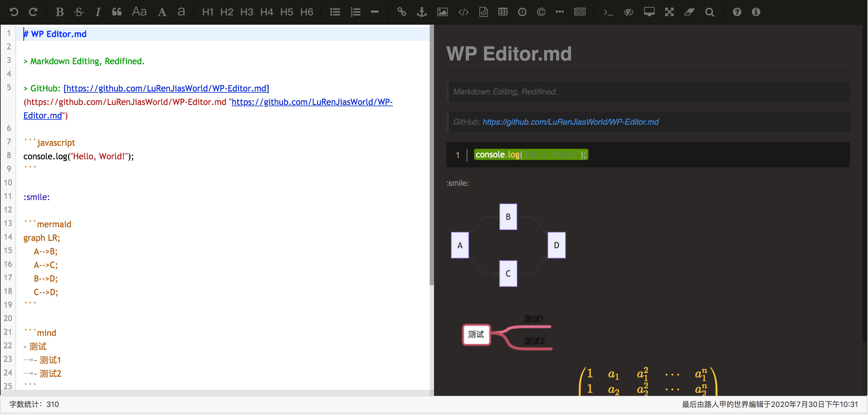
Task: Click node B in the mermaid diagram
Action: [x=508, y=217]
